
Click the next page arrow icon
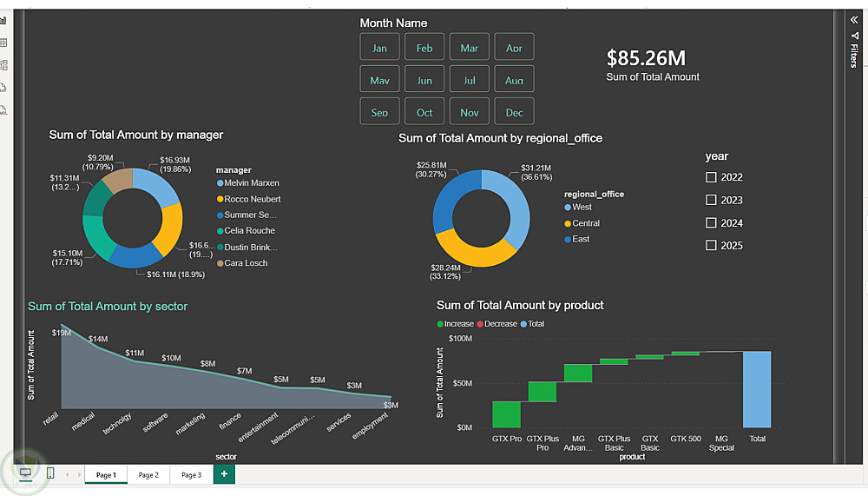pyautogui.click(x=79, y=474)
